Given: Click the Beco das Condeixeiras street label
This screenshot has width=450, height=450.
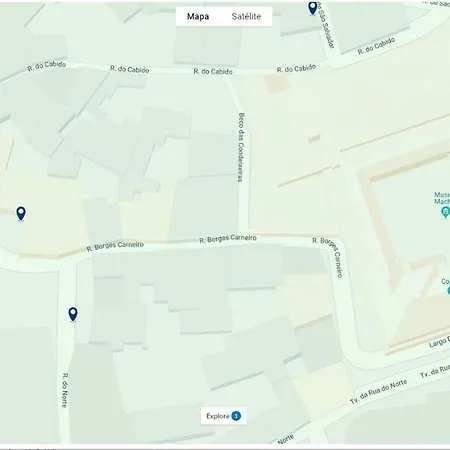Looking at the screenshot, I should (x=241, y=147).
